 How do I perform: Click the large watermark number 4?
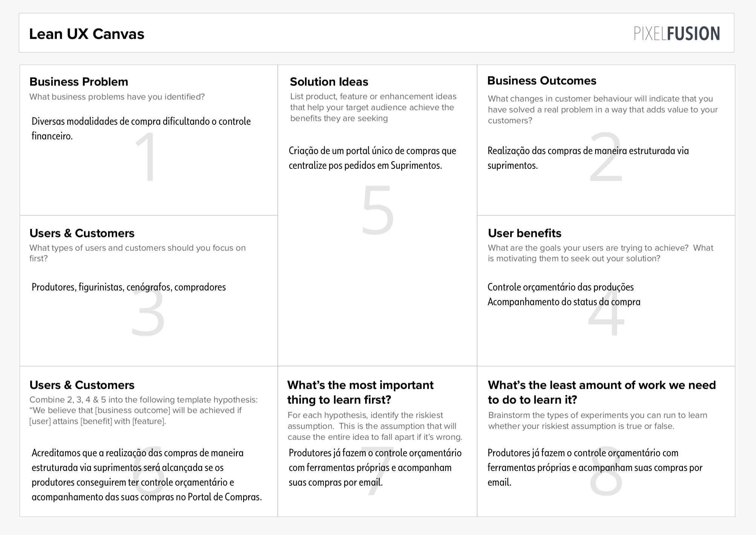pyautogui.click(x=606, y=312)
